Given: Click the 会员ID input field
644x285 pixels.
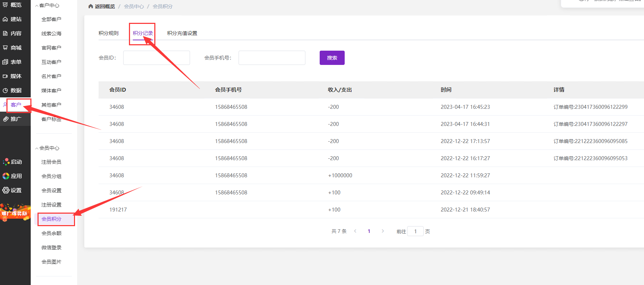Looking at the screenshot, I should tap(156, 58).
